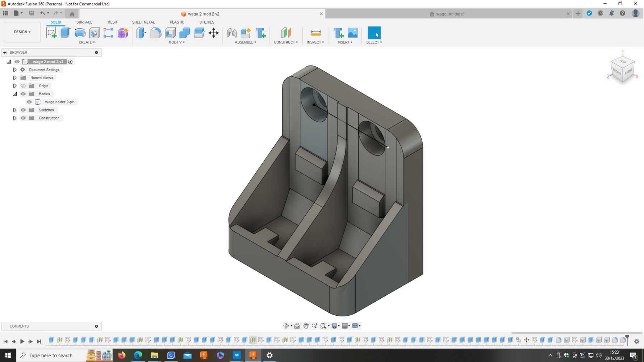Toggle the Browser panel pin dot

pyautogui.click(x=96, y=52)
